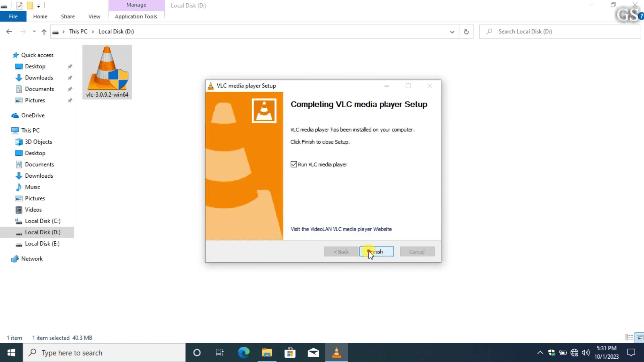Go up one folder level arrow
Viewport: 644px width, 362px height.
[44, 32]
